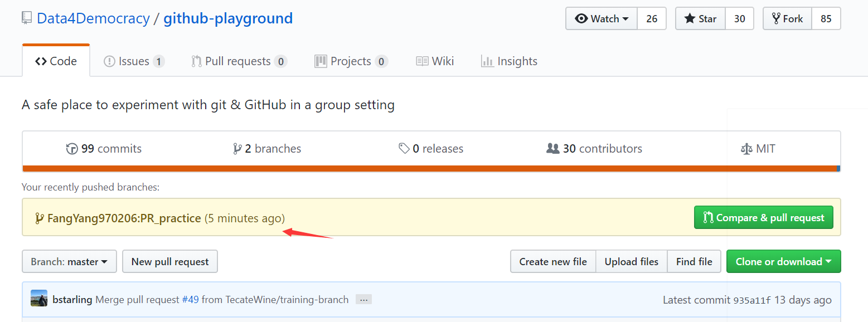Click the Issues exclamation icon
868x322 pixels.
pos(109,61)
